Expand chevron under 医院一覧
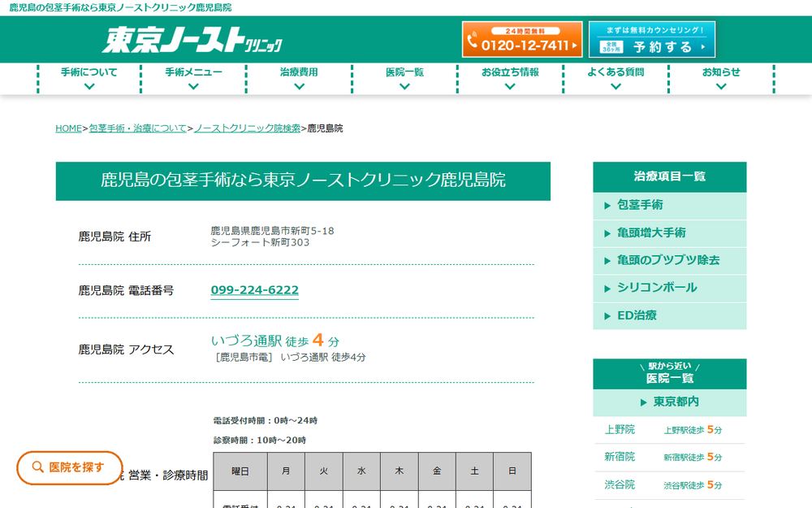The image size is (812, 508). tap(404, 87)
